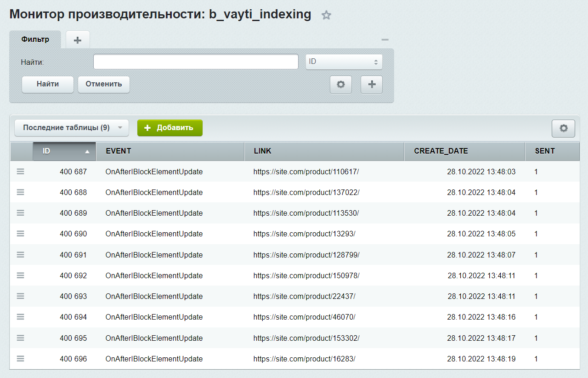The width and height of the screenshot is (588, 378).
Task: Click ID cell 400 687
Action: (x=73, y=172)
